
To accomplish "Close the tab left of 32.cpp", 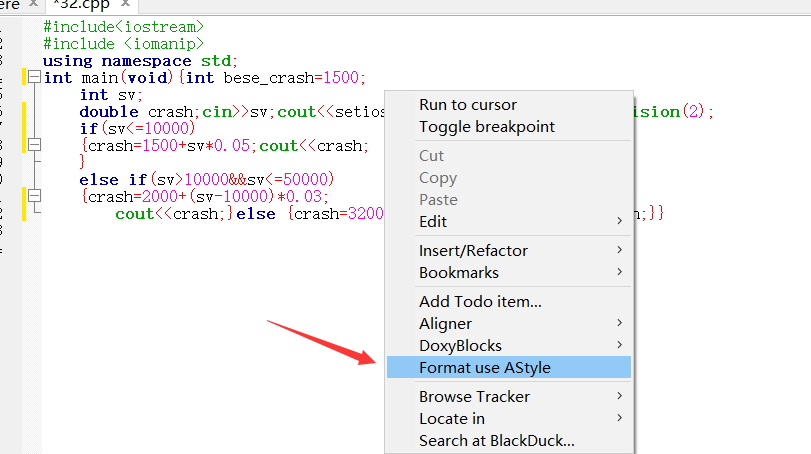I will (33, 4).
